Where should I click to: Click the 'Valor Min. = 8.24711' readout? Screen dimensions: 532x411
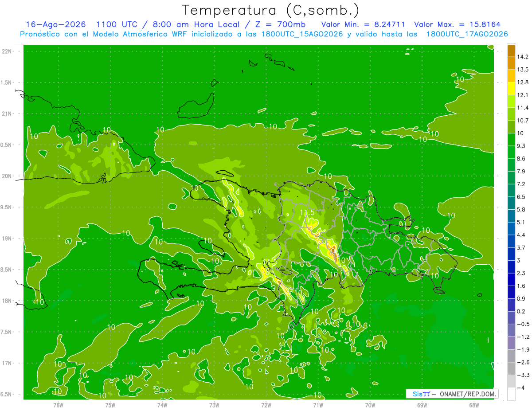(364, 24)
